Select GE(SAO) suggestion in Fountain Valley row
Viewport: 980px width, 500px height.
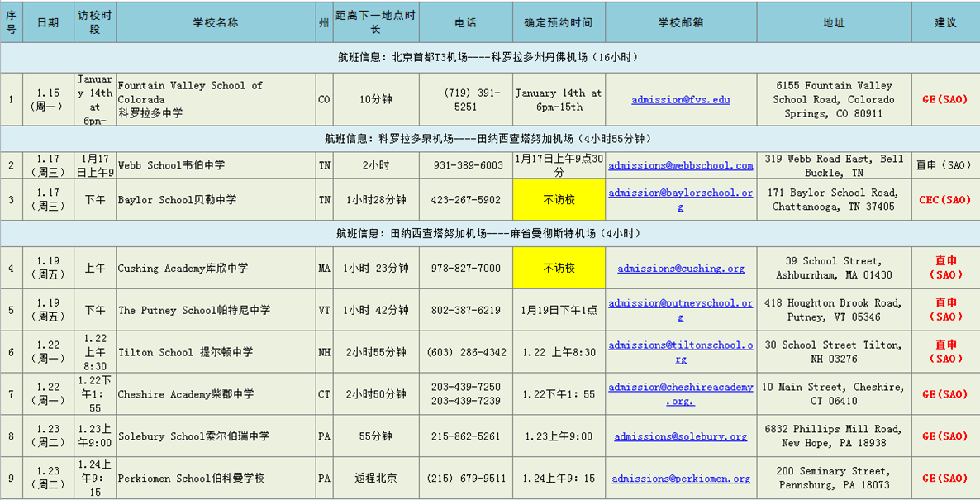(945, 98)
